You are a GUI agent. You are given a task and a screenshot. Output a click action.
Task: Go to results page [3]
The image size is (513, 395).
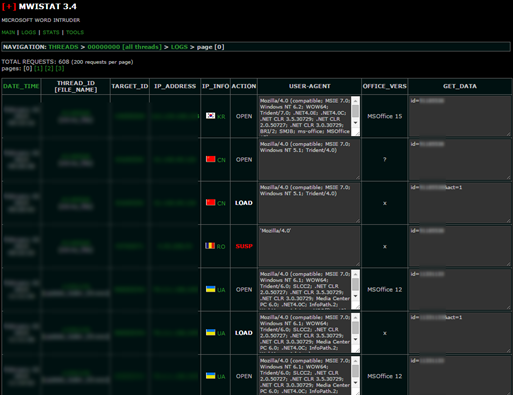point(60,68)
